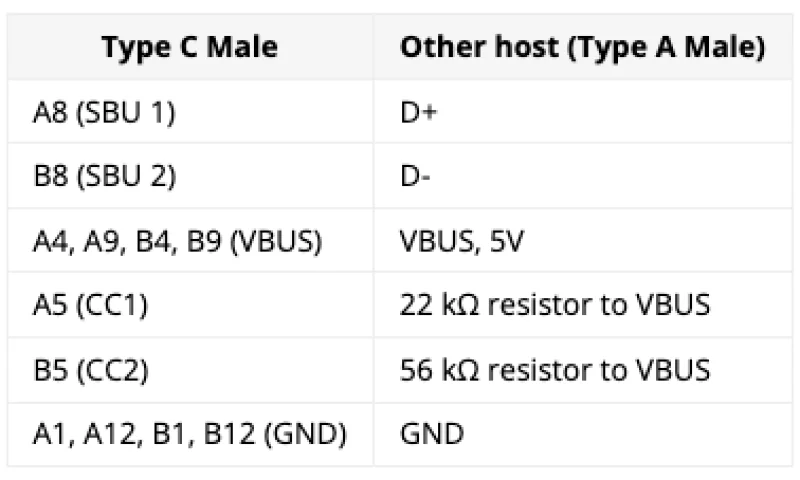This screenshot has height=480, width=800.
Task: Select the "A8 (SBU 1)" cell
Action: [104, 113]
